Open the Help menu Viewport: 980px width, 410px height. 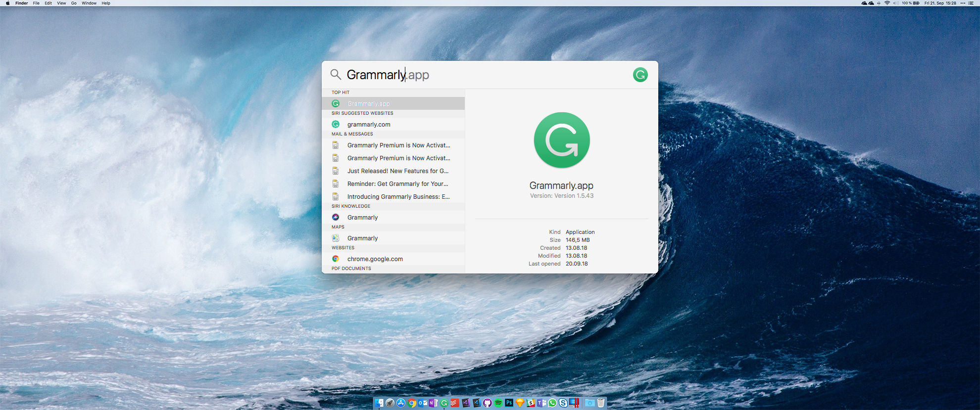click(106, 3)
